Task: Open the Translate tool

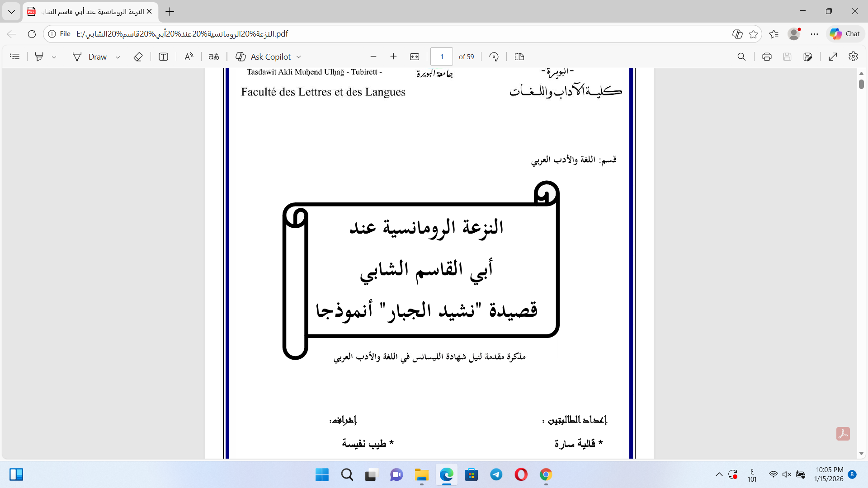Action: point(214,56)
